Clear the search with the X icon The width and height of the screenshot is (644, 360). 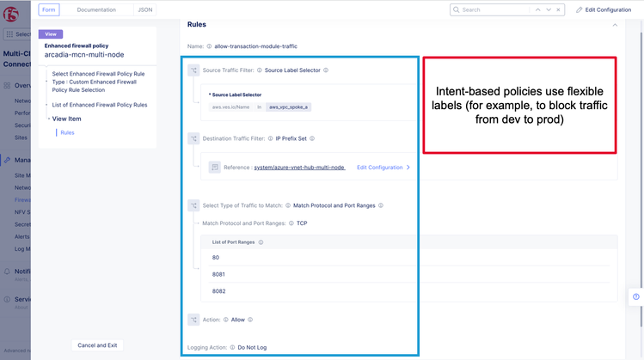[x=558, y=9]
